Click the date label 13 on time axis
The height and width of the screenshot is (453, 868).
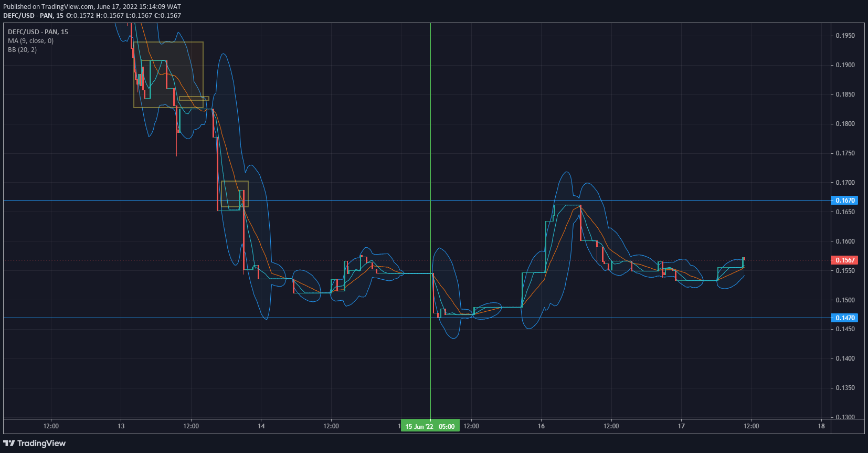click(121, 426)
